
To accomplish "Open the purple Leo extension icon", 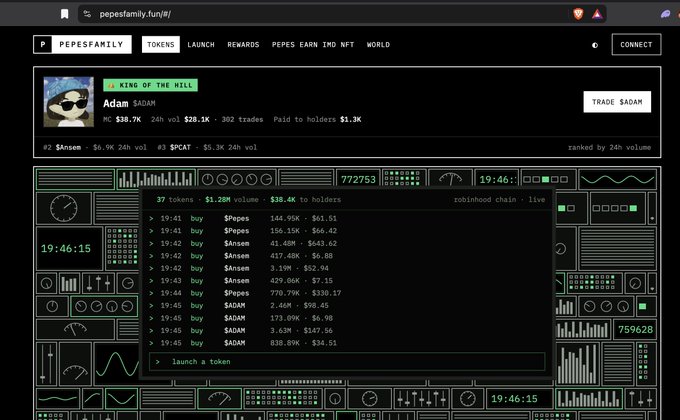I will [665, 14].
